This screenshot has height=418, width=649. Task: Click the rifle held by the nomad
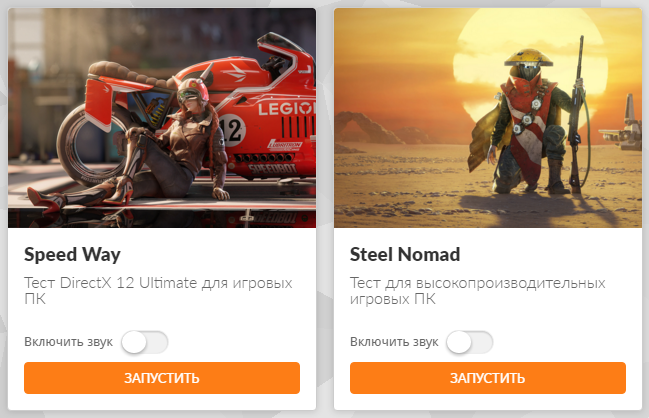tap(577, 115)
